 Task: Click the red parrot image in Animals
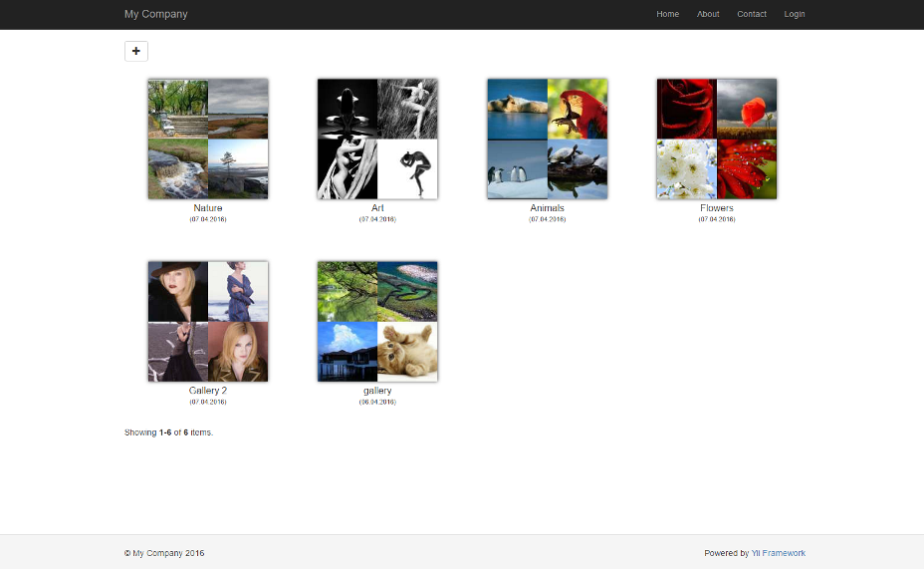point(577,109)
